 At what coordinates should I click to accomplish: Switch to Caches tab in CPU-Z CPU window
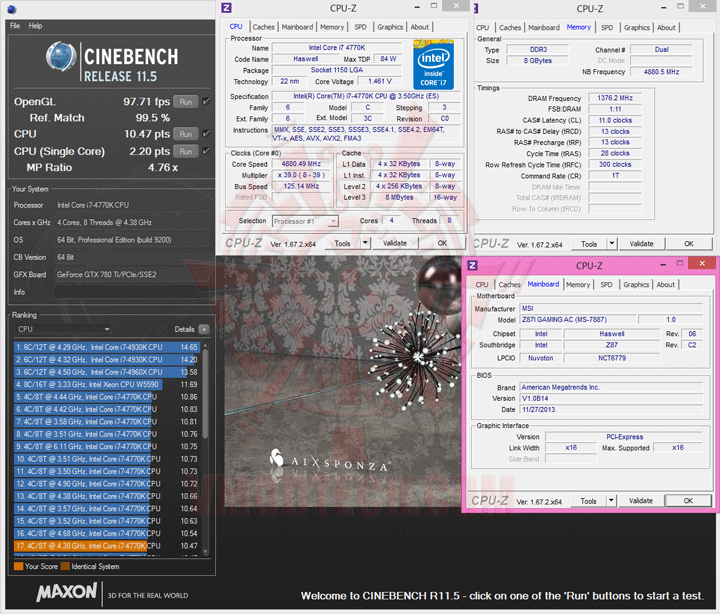(263, 27)
